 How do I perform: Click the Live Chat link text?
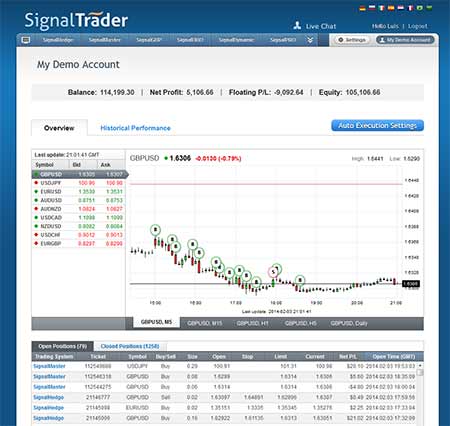321,26
